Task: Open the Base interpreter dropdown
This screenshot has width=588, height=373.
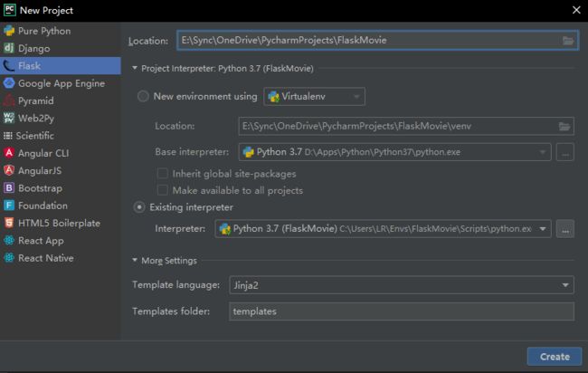Action: tap(394, 152)
